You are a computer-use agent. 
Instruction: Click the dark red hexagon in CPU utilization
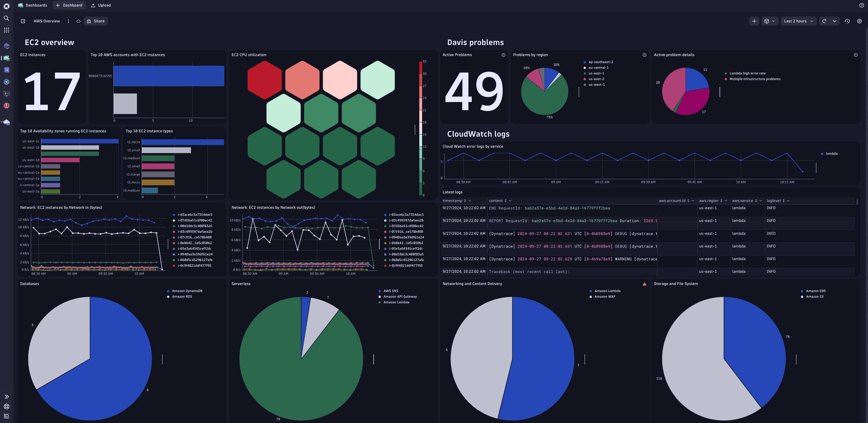click(264, 80)
